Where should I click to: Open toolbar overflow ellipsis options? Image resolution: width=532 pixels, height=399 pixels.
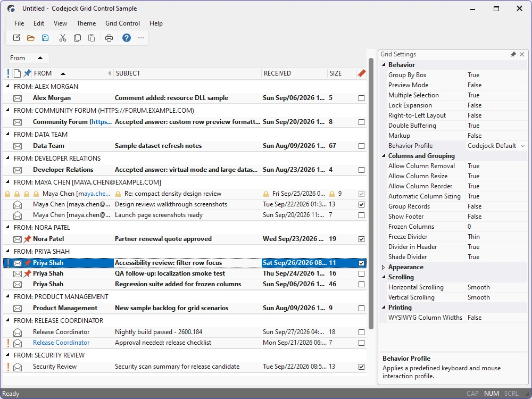tap(141, 38)
